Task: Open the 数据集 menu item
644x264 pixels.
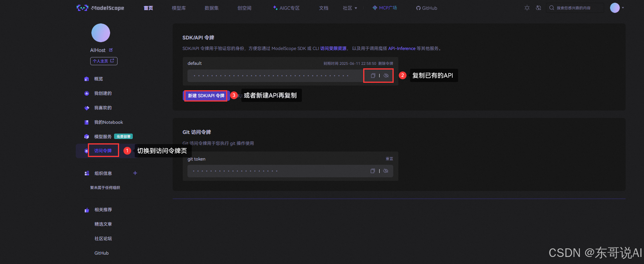Action: click(x=212, y=8)
